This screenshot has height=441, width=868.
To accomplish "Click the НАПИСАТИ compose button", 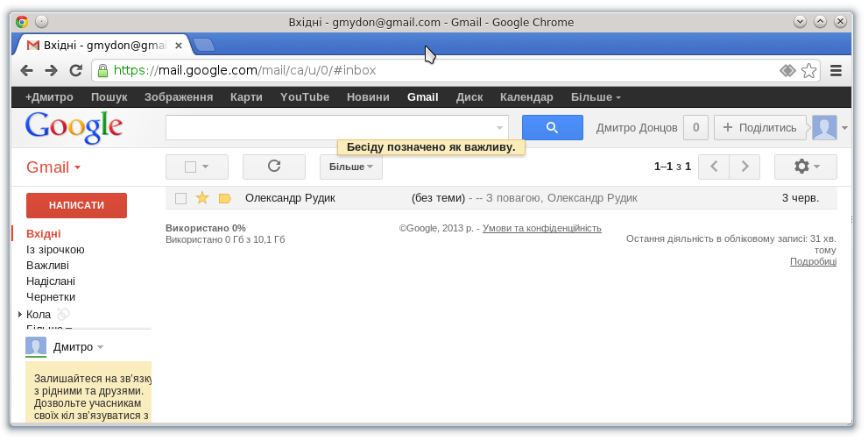I will pos(76,205).
